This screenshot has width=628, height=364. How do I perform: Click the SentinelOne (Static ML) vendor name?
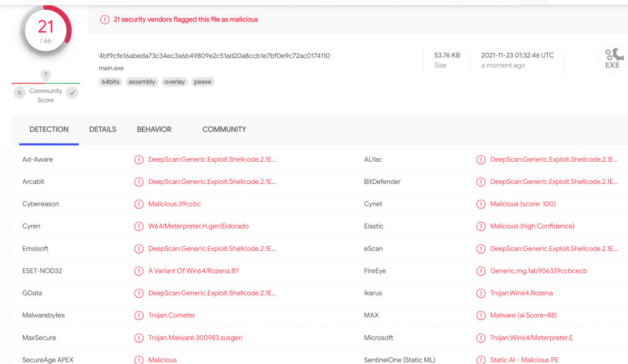(x=399, y=360)
